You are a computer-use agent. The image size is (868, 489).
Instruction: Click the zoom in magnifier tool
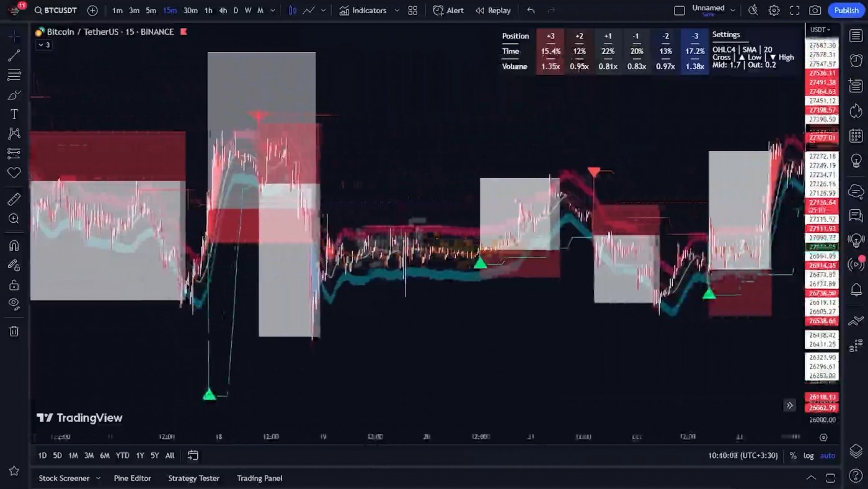tap(14, 218)
